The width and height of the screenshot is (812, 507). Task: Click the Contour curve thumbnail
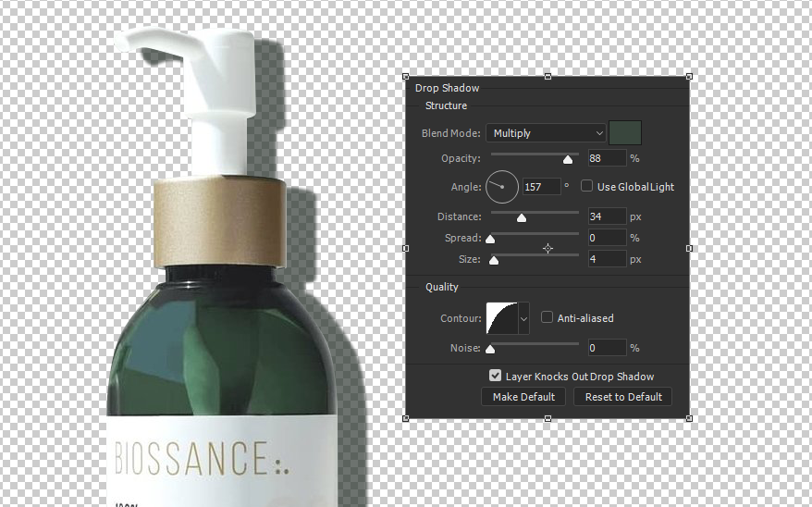tap(502, 318)
